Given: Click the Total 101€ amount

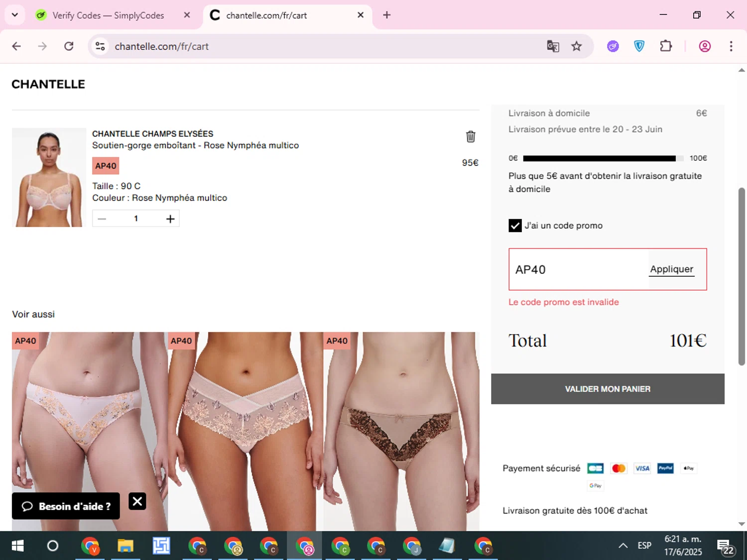Looking at the screenshot, I should pyautogui.click(x=688, y=340).
